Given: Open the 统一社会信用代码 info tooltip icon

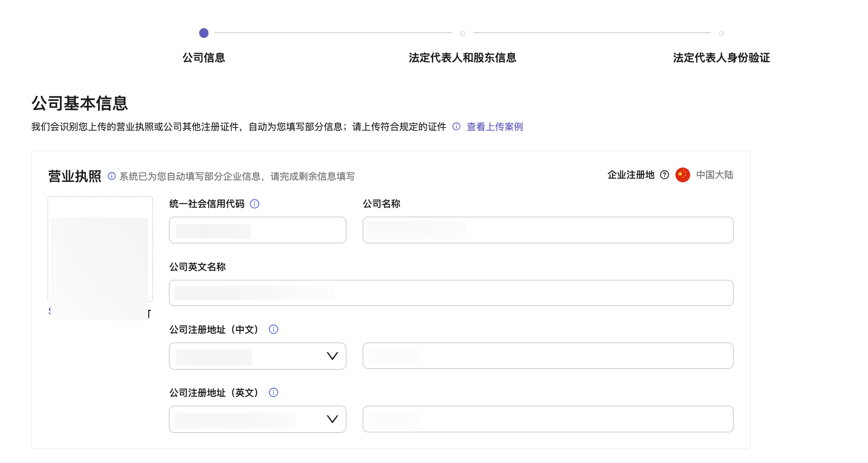Looking at the screenshot, I should coord(255,204).
